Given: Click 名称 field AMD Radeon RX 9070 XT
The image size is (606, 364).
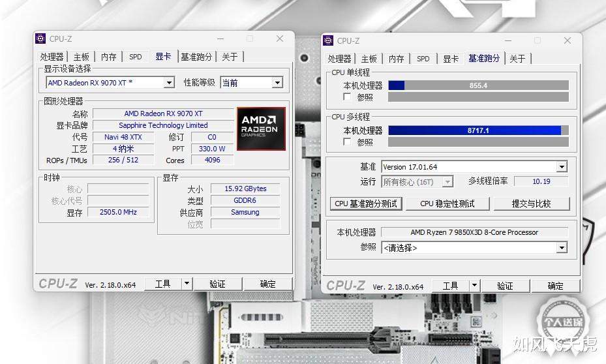Looking at the screenshot, I should 163,114.
